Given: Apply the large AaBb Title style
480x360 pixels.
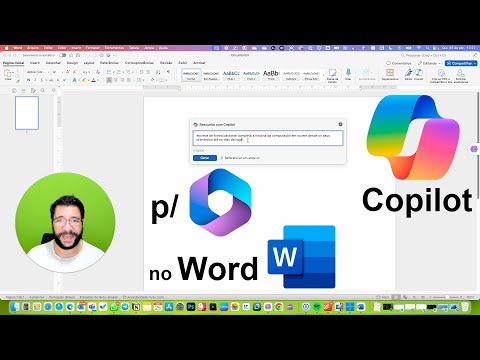Looking at the screenshot, I should [271, 75].
